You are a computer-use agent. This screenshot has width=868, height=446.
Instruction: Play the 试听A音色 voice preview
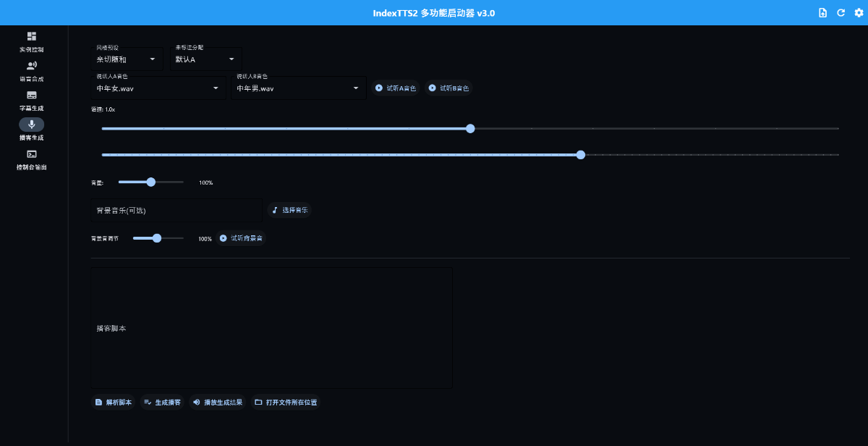pyautogui.click(x=396, y=88)
